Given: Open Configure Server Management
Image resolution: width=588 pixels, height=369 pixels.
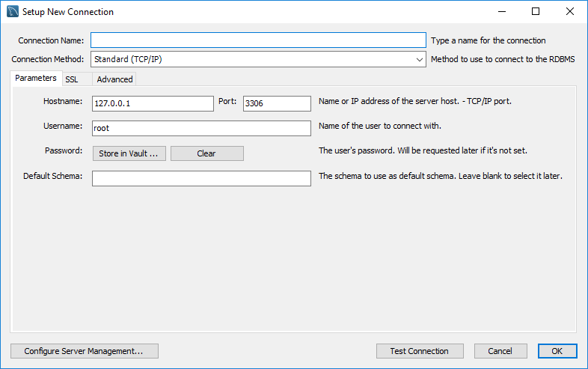Looking at the screenshot, I should [x=85, y=351].
